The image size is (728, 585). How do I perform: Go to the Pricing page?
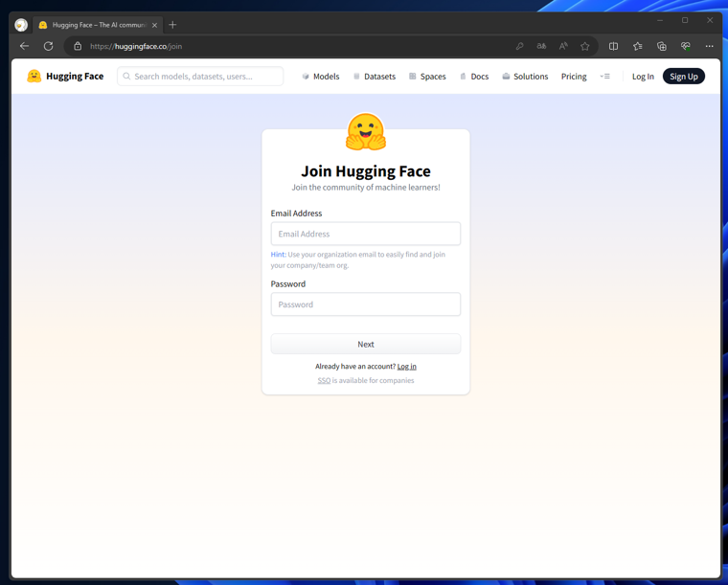(574, 76)
